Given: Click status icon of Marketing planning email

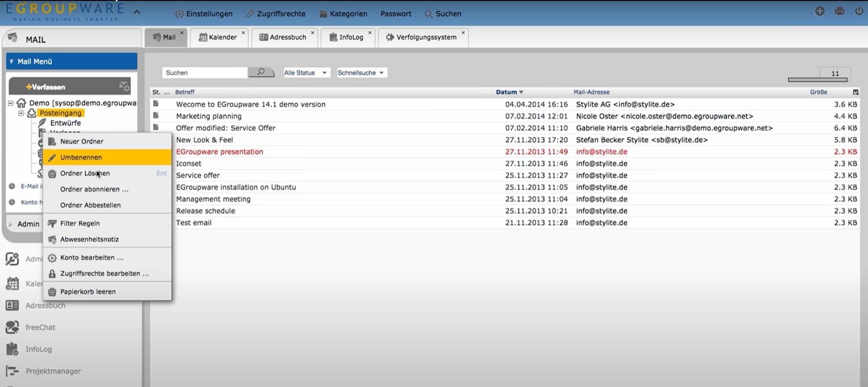Looking at the screenshot, I should (x=156, y=116).
